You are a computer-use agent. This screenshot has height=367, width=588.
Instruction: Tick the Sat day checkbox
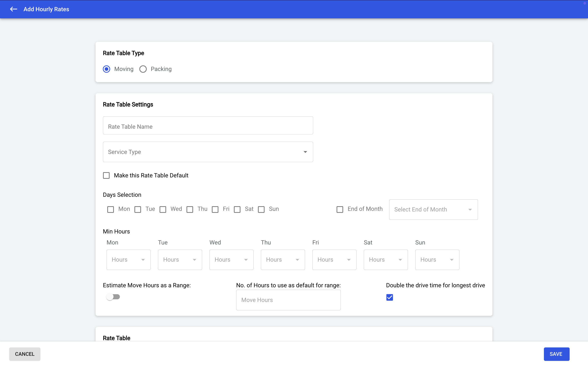[x=237, y=209]
